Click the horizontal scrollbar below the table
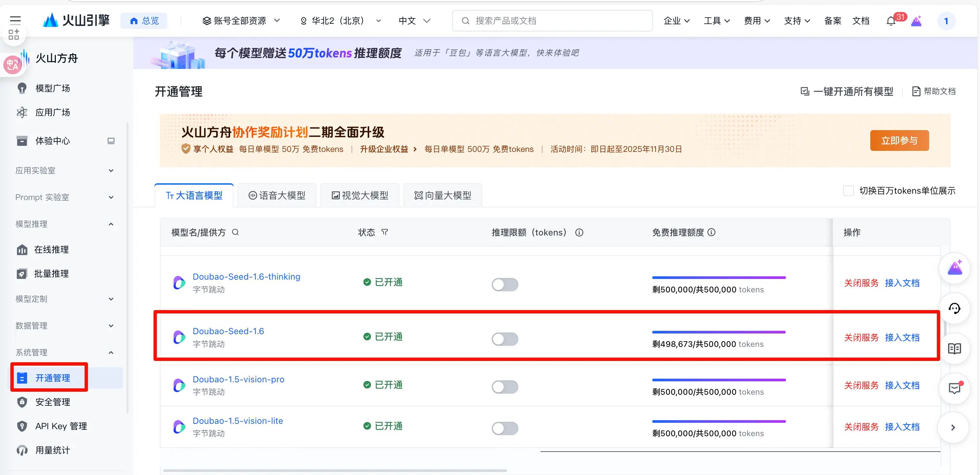The image size is (980, 475). pyautogui.click(x=335, y=470)
